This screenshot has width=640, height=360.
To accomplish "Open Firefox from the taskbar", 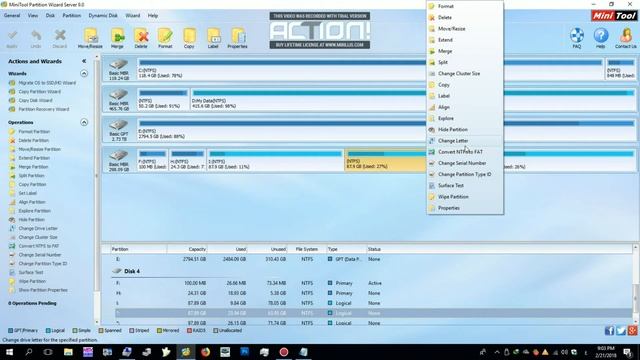I will (x=205, y=352).
